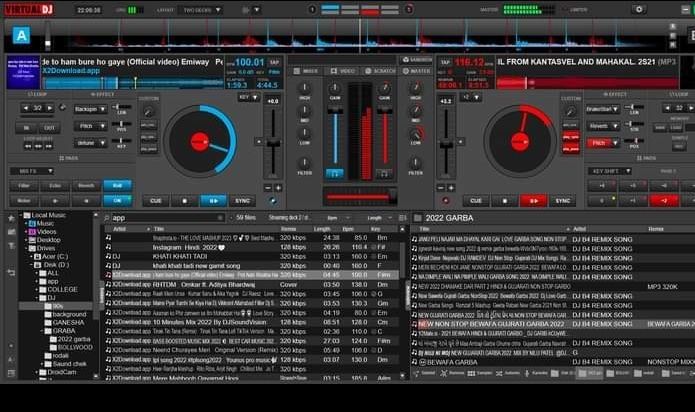
Task: Click the left deck spinning jog wheel
Action: pyautogui.click(x=200, y=141)
